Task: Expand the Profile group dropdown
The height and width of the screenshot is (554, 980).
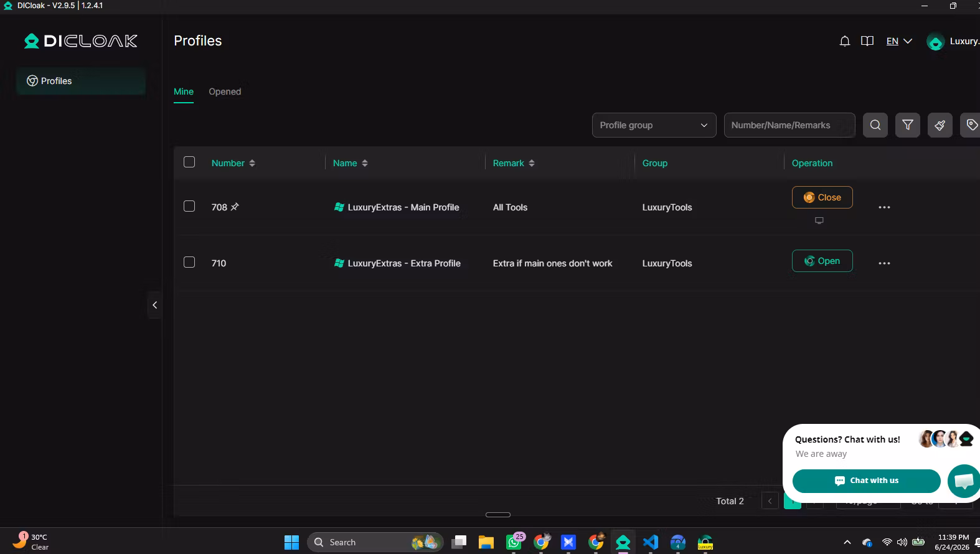Action: 654,125
